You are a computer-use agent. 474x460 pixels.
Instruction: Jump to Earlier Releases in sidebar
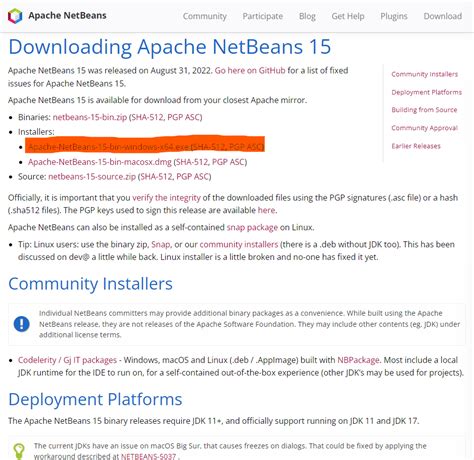(x=416, y=146)
